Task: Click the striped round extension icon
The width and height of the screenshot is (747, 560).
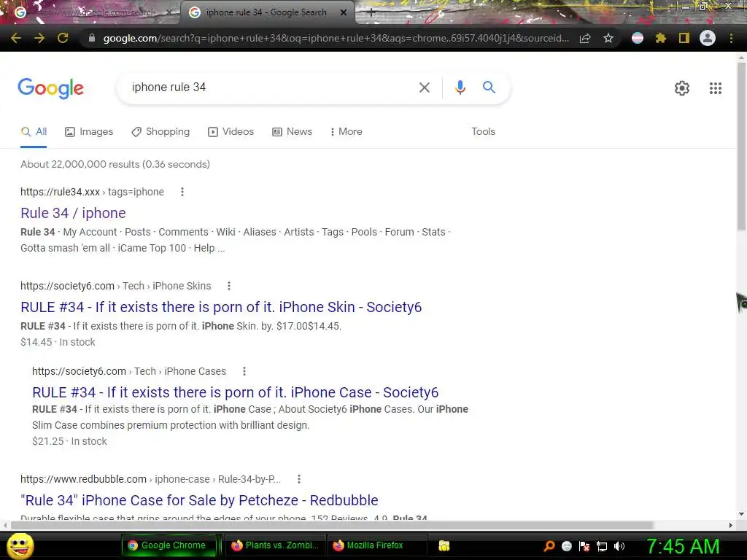Action: (x=638, y=38)
